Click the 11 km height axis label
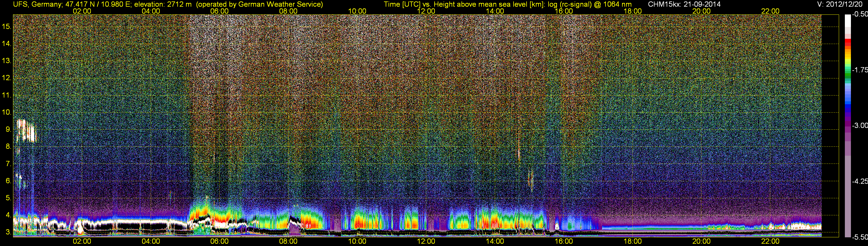Screen dimensions: 868x246 [x=6, y=95]
